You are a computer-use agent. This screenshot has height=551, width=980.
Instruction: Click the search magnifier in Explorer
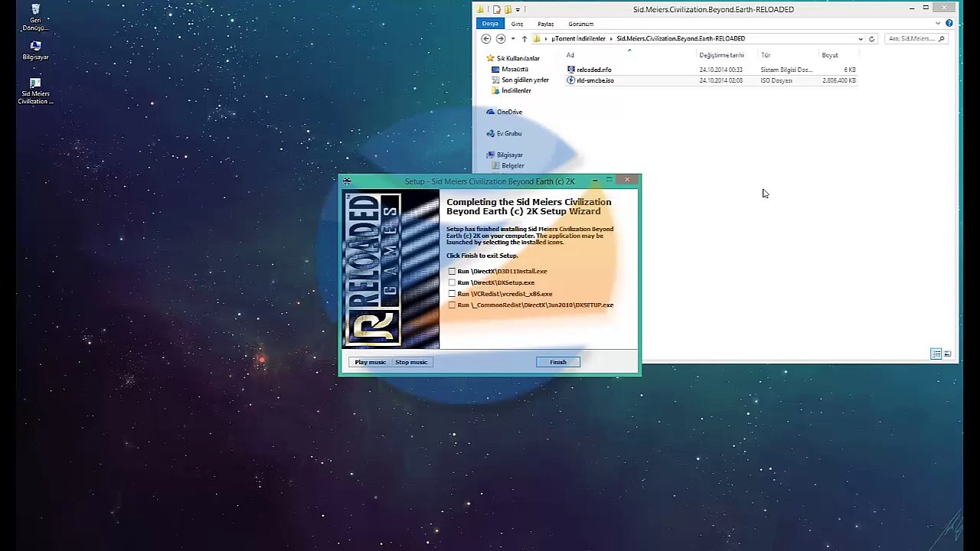pos(941,38)
